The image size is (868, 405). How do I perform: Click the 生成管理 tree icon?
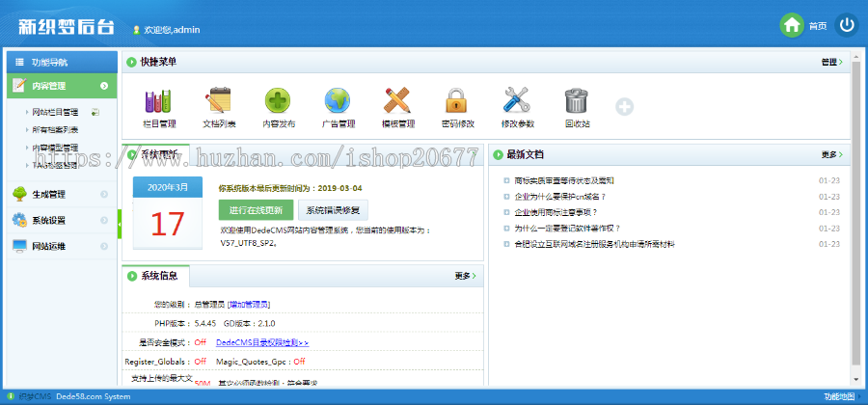(19, 194)
